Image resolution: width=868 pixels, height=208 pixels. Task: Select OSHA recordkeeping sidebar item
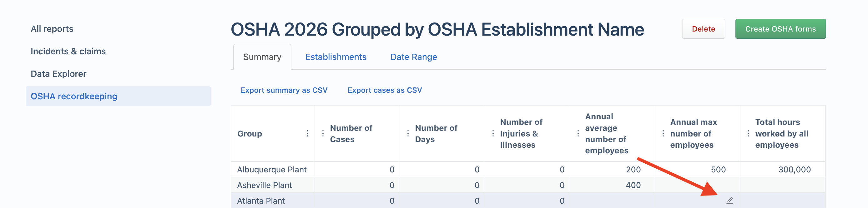[118, 96]
